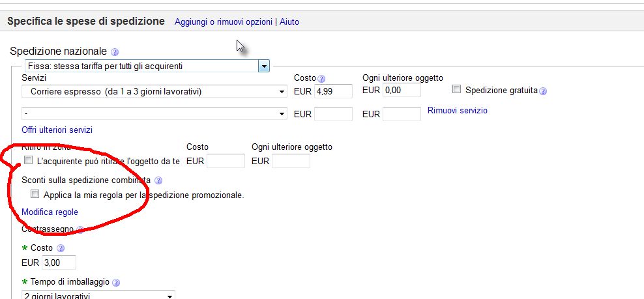
Task: Click the Rimuovi servizio link
Action: (457, 111)
